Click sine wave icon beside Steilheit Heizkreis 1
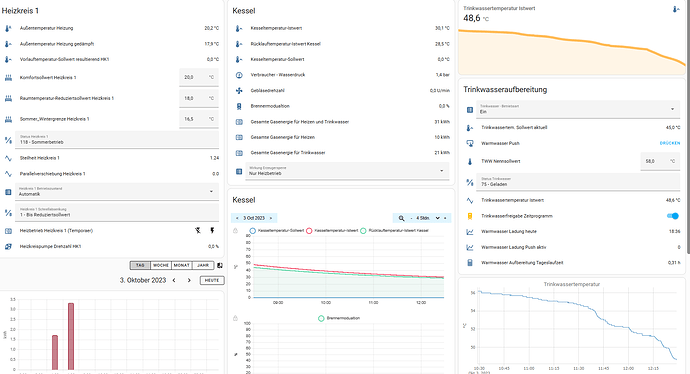This screenshot has height=374, width=690. (8, 158)
